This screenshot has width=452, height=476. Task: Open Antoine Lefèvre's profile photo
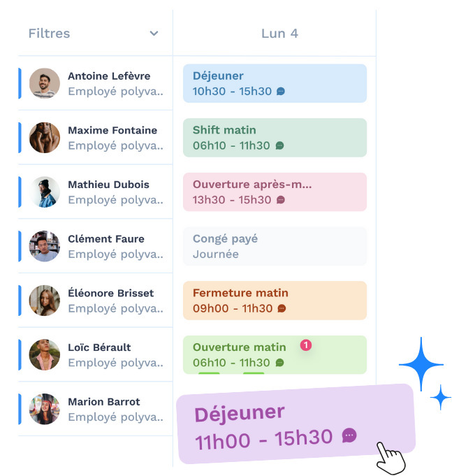[45, 83]
